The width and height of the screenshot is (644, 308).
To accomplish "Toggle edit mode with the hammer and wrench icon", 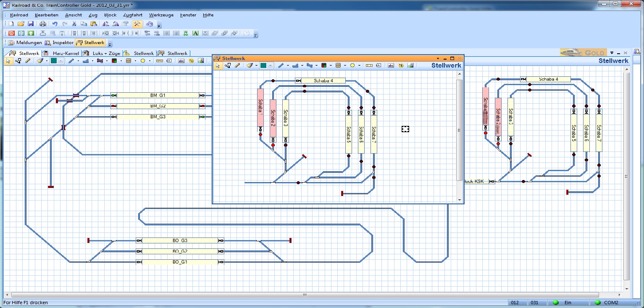I will tap(137, 24).
